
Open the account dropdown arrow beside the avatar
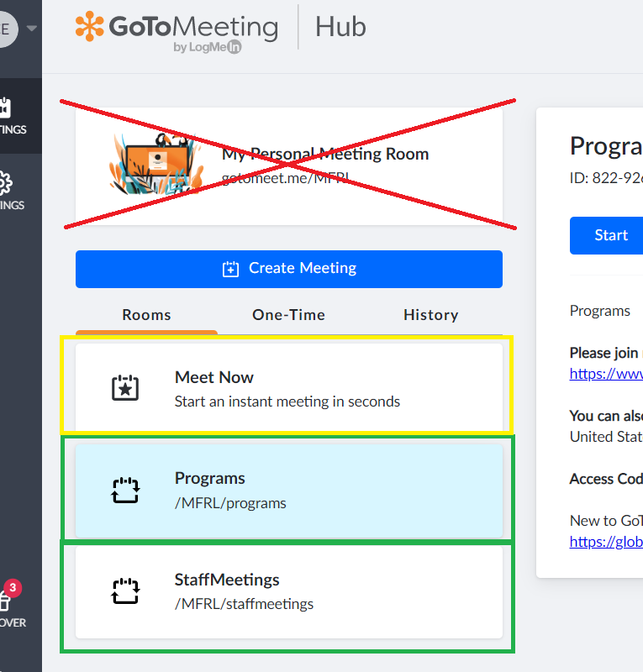point(31,29)
